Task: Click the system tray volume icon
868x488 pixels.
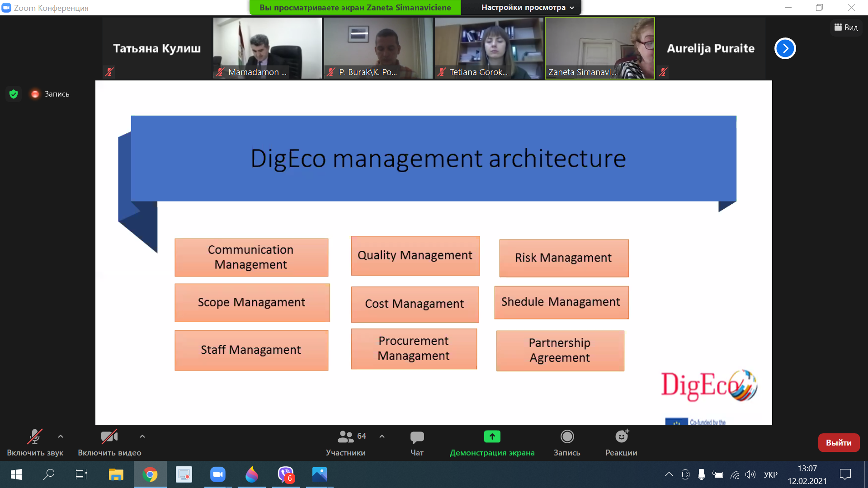Action: 750,474
